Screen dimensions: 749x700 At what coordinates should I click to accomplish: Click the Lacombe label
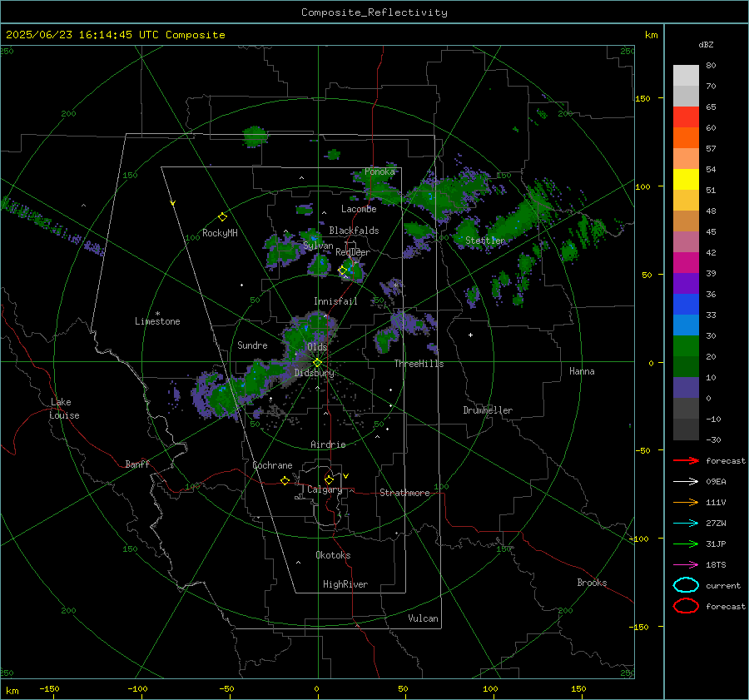tap(359, 209)
